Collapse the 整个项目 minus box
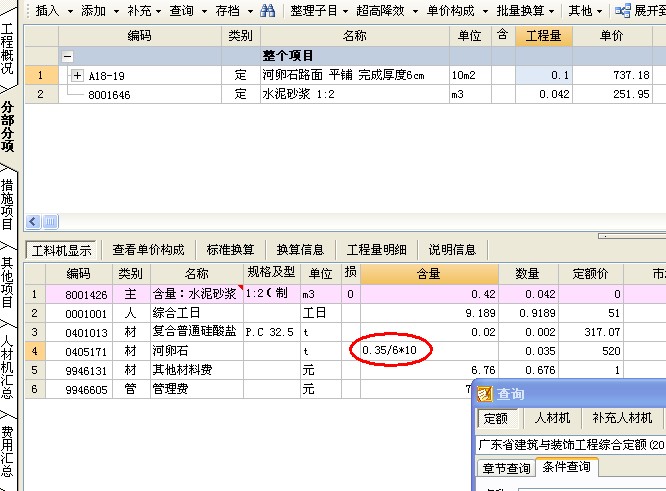Screen dimensions: 666x491 coord(67,56)
